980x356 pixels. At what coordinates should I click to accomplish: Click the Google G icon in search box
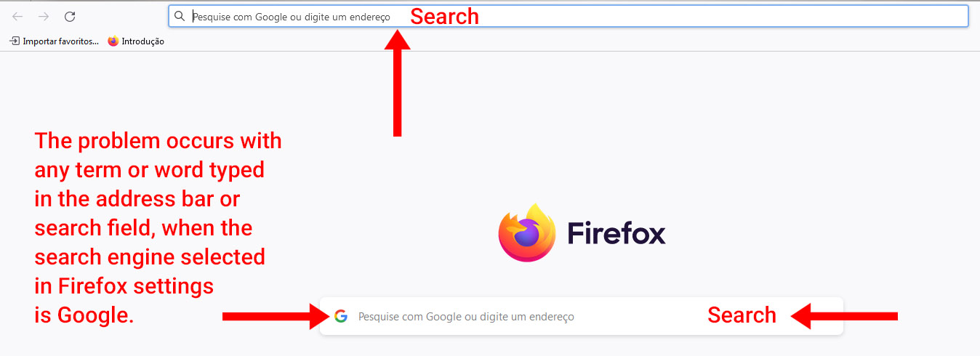(341, 316)
